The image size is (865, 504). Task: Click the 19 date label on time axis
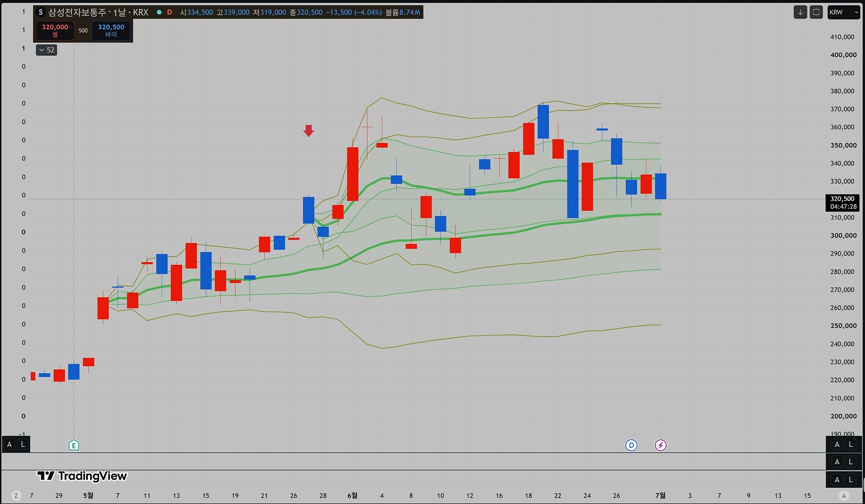(235, 495)
